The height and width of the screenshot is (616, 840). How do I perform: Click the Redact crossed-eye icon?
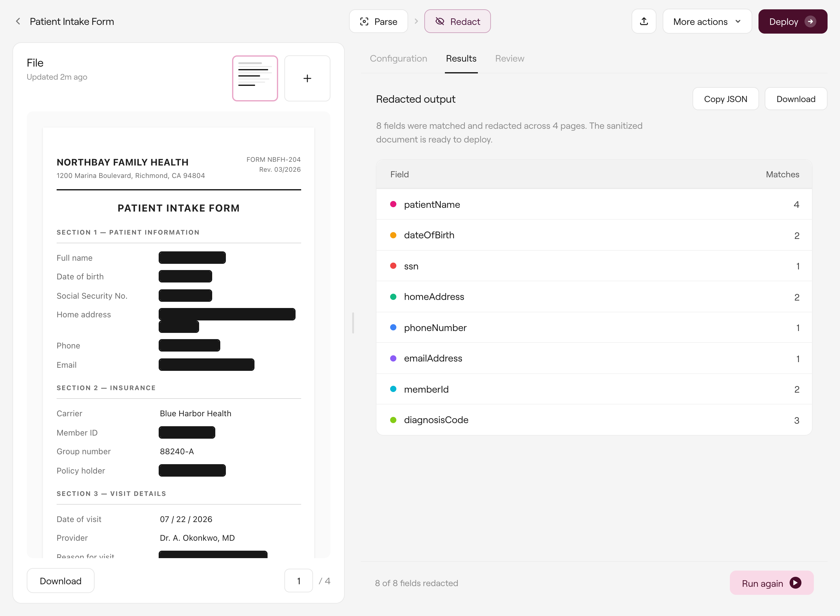pos(440,21)
